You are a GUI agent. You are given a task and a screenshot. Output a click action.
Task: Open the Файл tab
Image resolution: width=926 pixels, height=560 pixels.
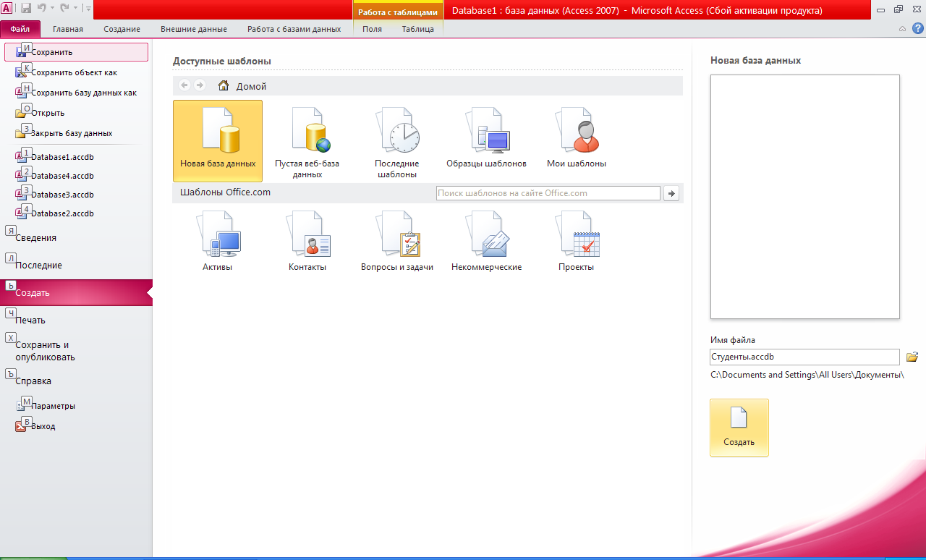tap(20, 29)
